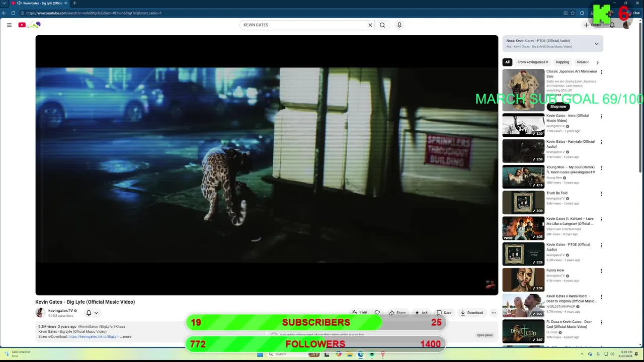Expand description with ...more
Viewport: 644px width, 362px height.
[126, 337]
